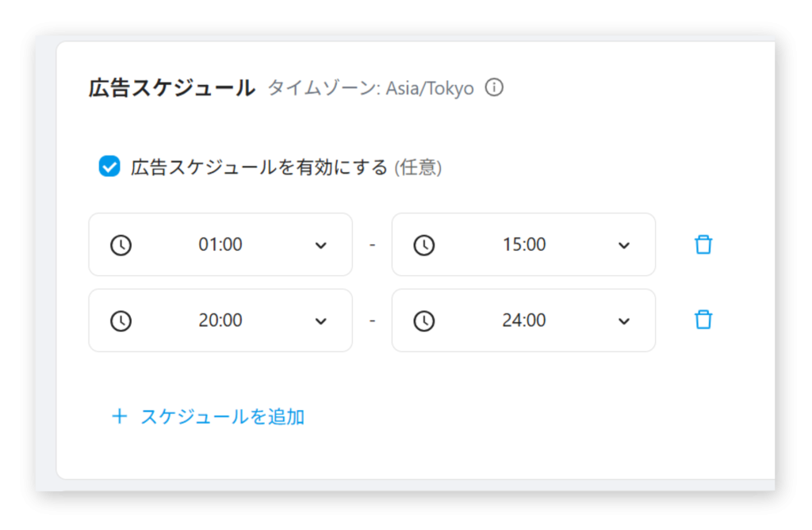Click the タイムゾーン: Asia/Tokyo text
Screen dimensions: 812x530
[370, 88]
